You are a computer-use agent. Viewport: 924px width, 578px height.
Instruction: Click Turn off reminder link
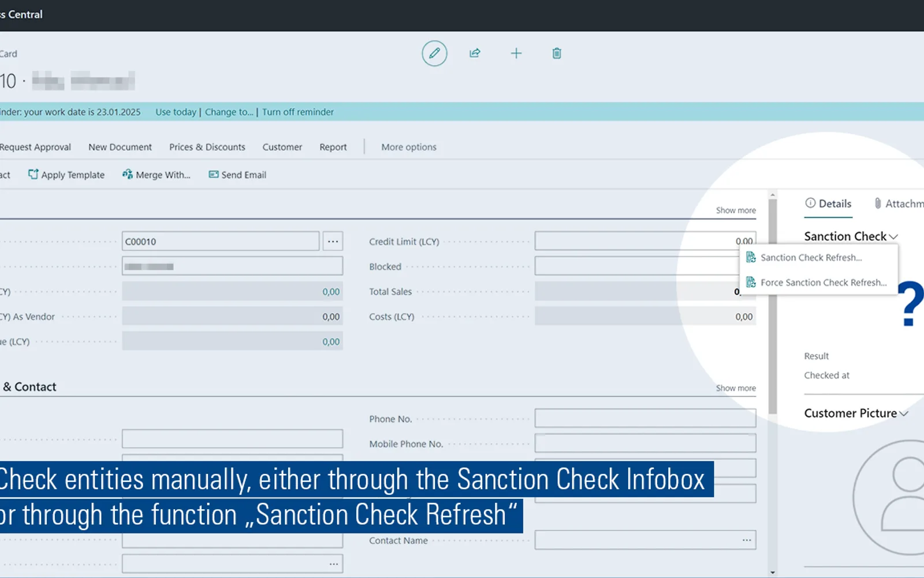(298, 112)
